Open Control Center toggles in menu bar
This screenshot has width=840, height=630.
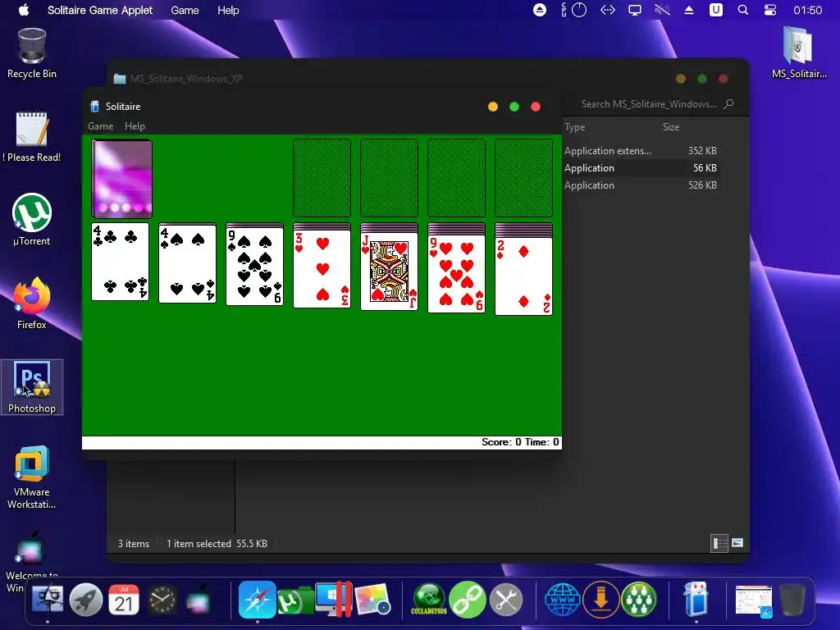point(769,10)
